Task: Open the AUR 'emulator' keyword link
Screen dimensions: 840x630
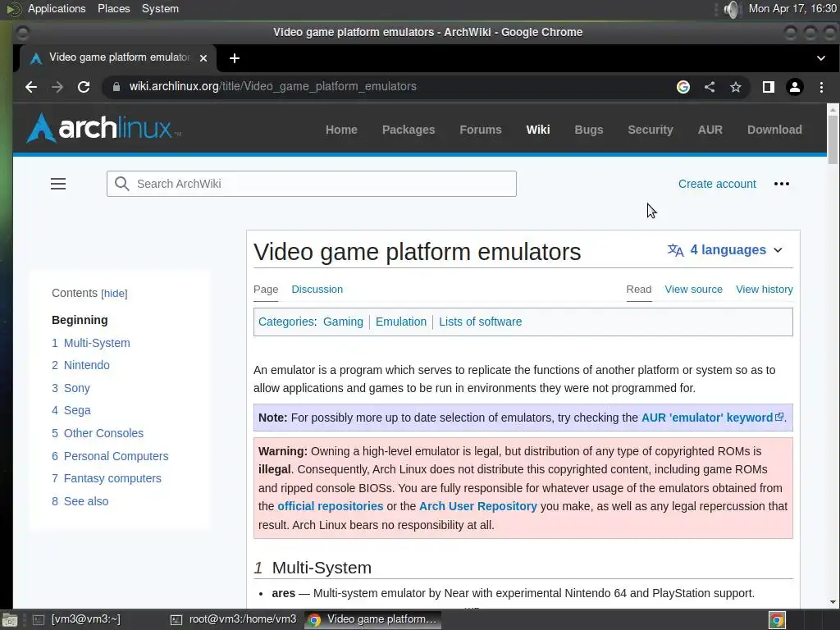Action: [x=713, y=418]
